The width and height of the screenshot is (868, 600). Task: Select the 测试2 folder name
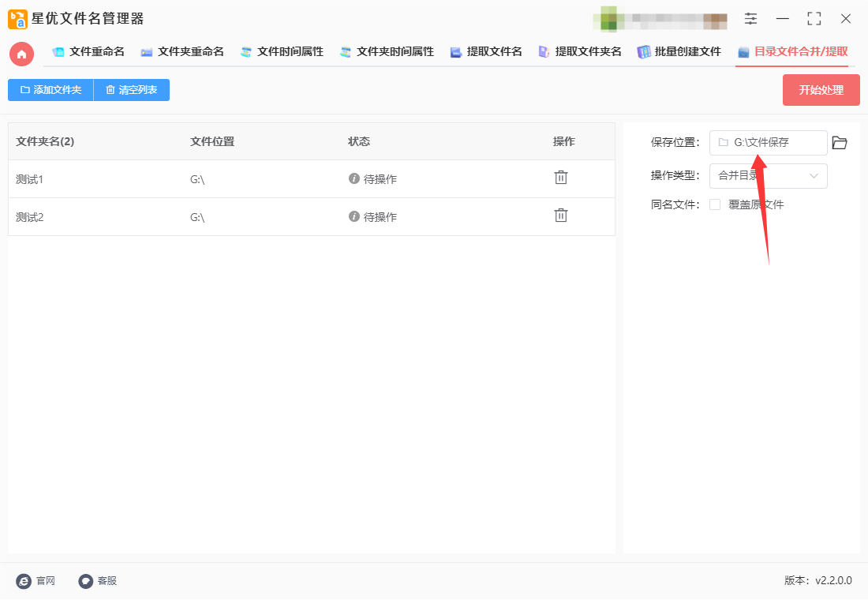29,216
